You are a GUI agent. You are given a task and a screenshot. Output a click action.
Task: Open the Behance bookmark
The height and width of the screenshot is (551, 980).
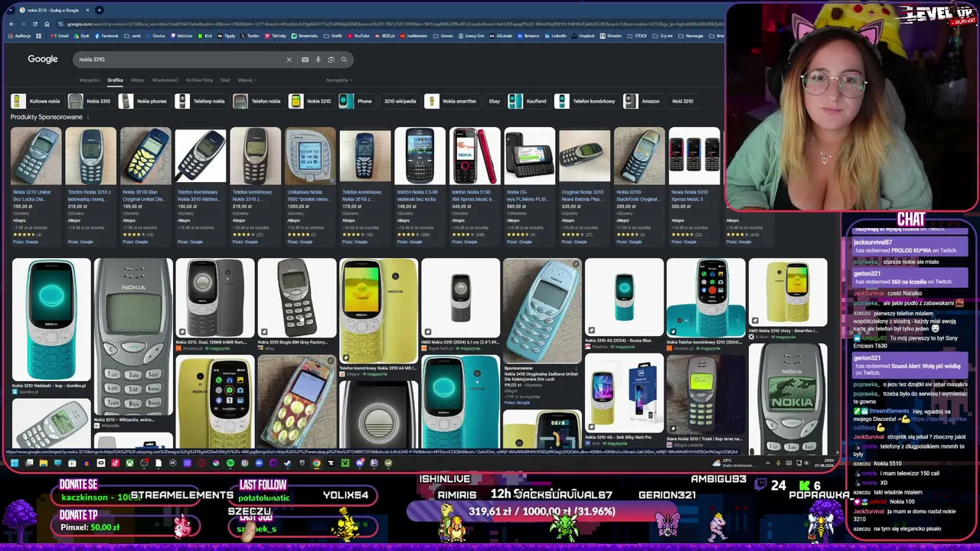[x=528, y=36]
